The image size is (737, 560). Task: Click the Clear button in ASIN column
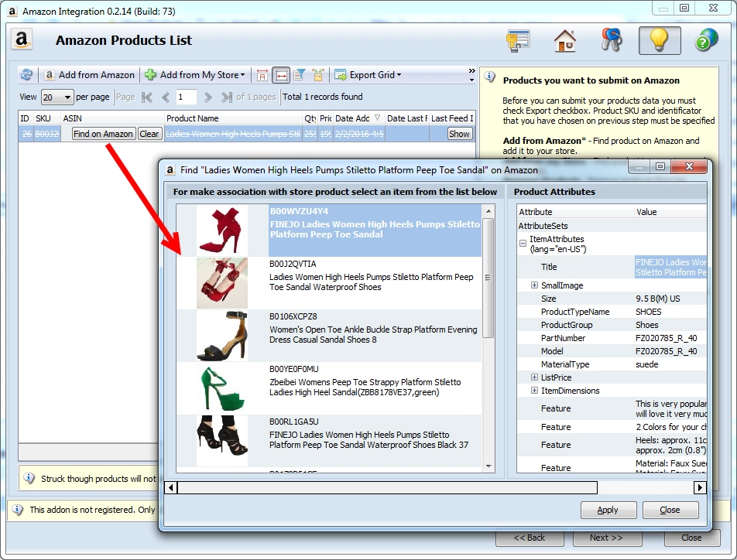tap(149, 134)
